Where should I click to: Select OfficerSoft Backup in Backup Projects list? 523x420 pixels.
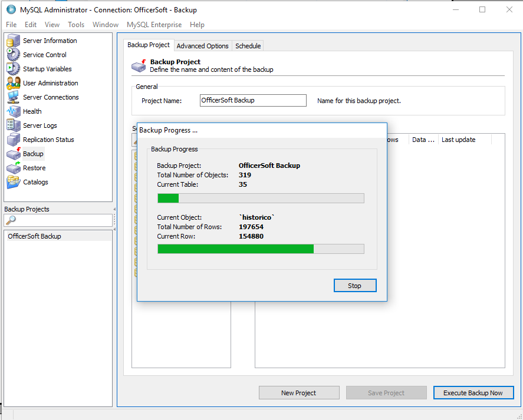tap(34, 236)
